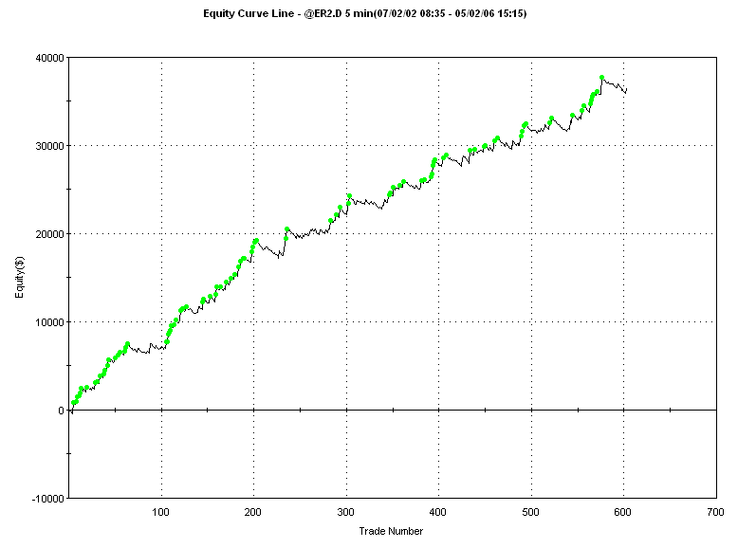Click the 400 label on the trade axis
756x548 pixels.
(x=438, y=512)
